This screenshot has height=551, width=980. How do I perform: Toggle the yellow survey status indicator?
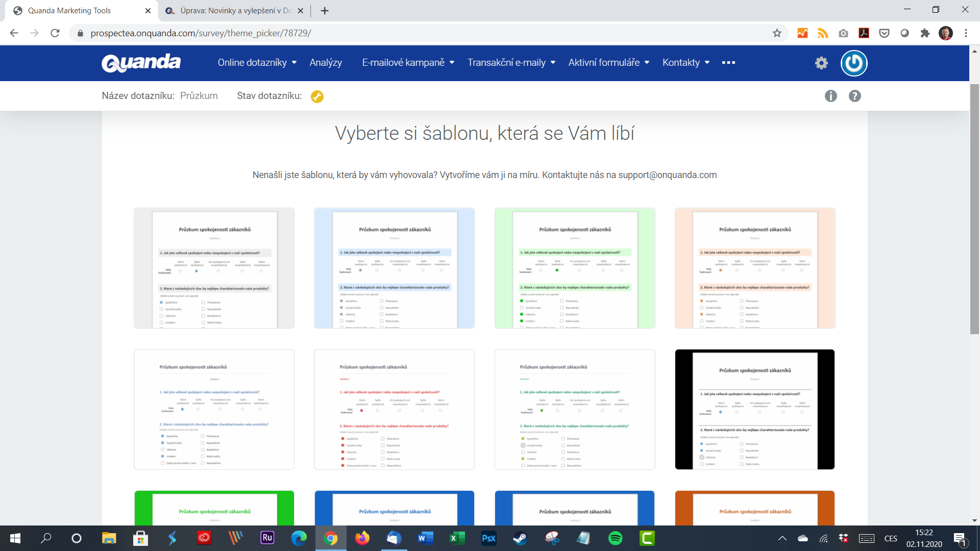(x=317, y=96)
